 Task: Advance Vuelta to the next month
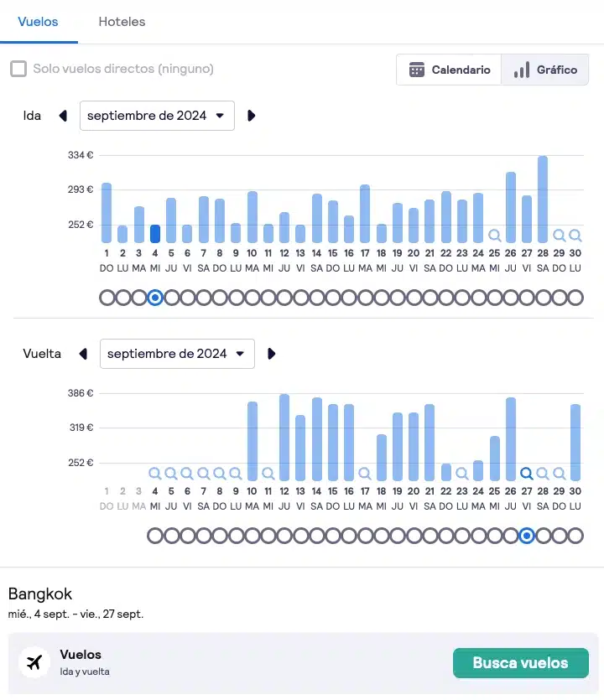271,354
